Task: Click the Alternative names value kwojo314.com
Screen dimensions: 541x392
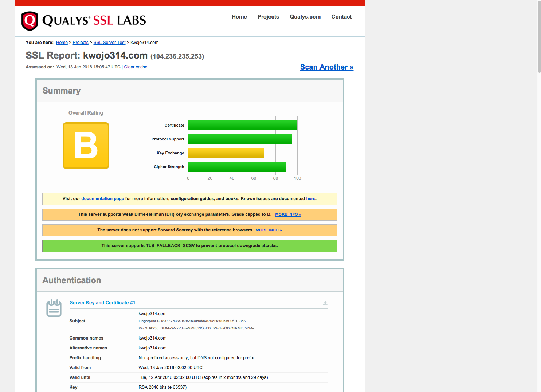Action: click(x=153, y=348)
